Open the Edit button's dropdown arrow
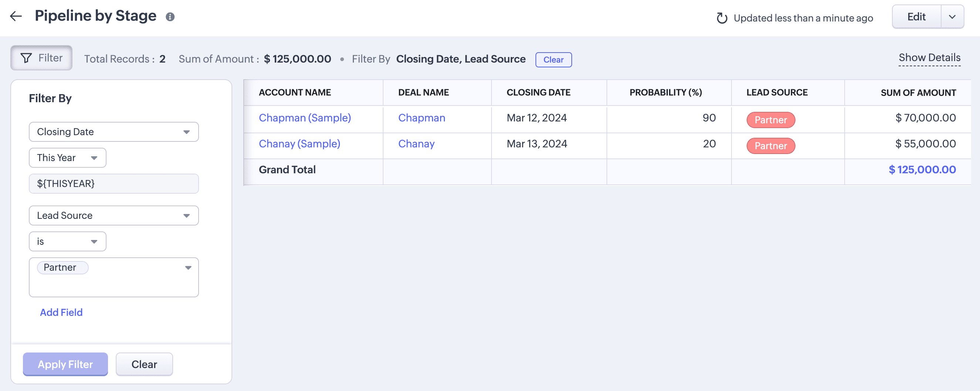Image resolution: width=980 pixels, height=391 pixels. click(x=952, y=17)
